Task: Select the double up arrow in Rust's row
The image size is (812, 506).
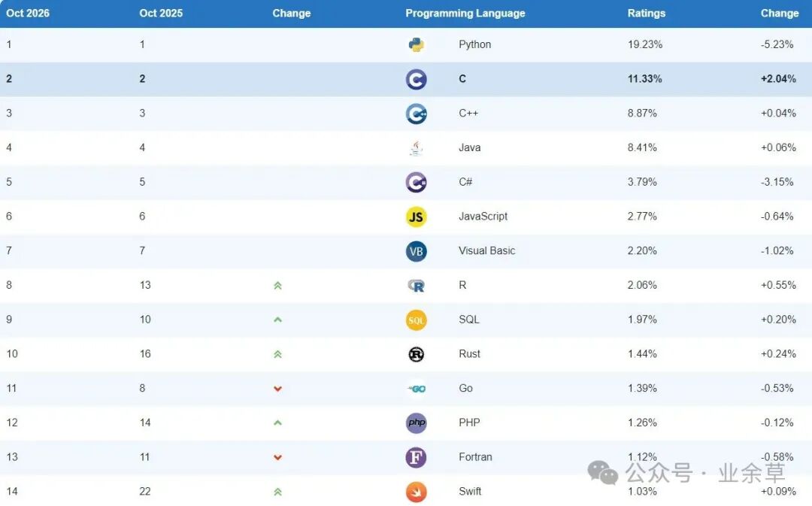Action: pos(277,354)
